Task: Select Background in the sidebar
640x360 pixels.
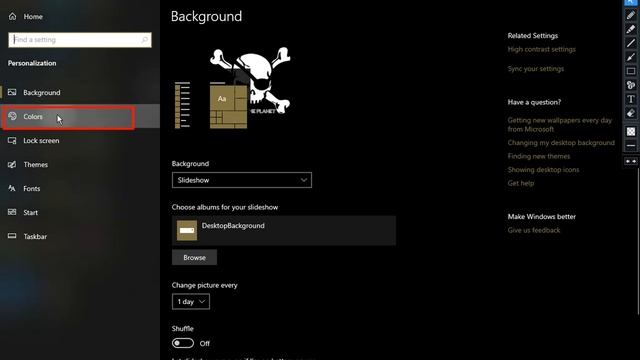Action: click(80, 93)
